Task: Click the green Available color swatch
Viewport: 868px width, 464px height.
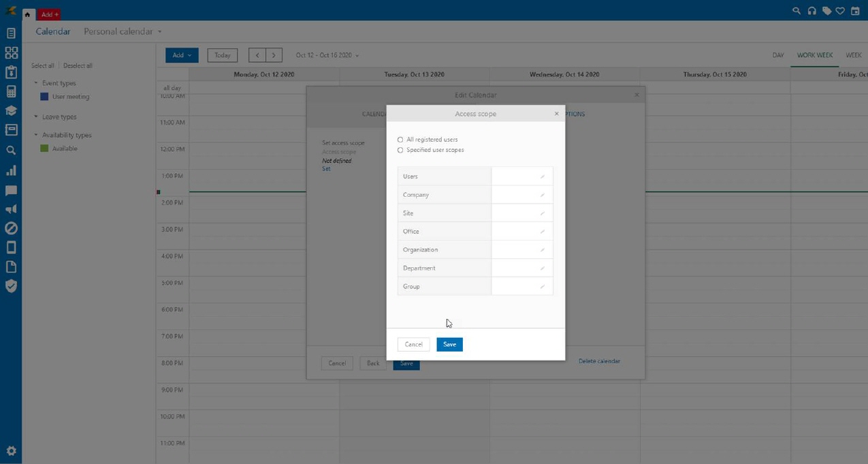Action: point(44,149)
